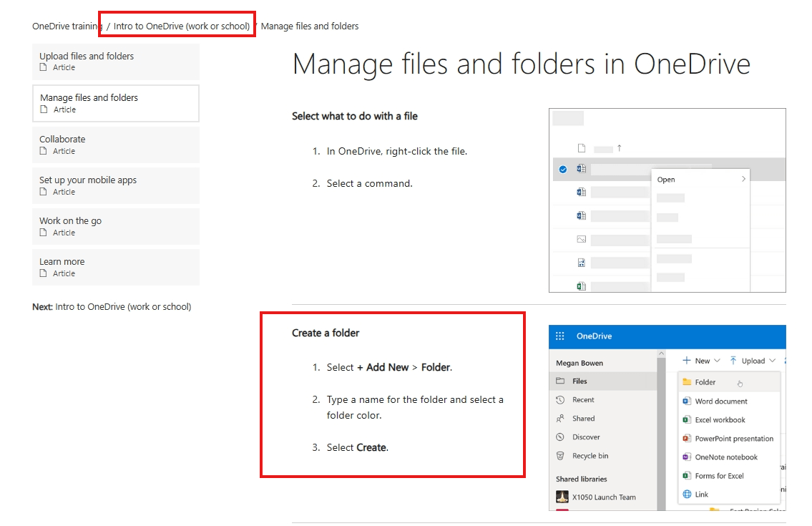Expand the Open submenu arrow
Viewport: 812px width, 526px height.
coord(744,179)
